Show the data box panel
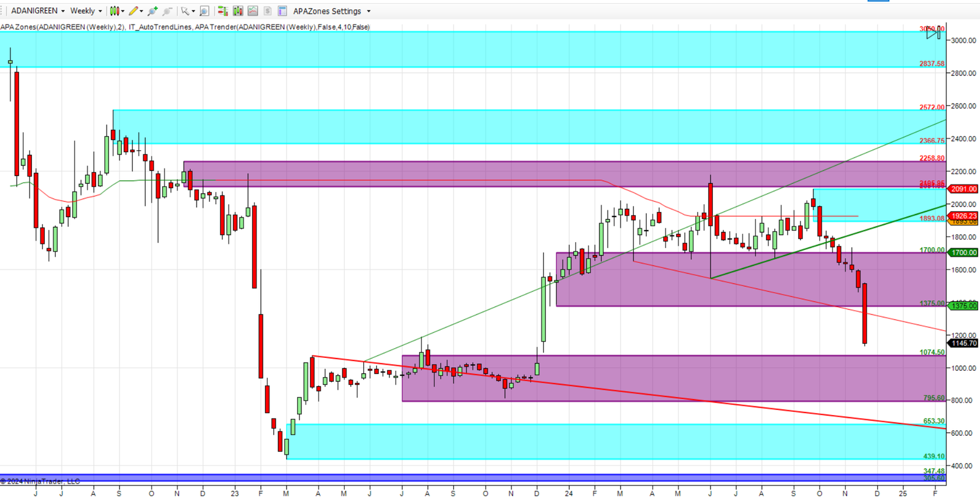Viewport: 980px width, 502px height. 205,11
